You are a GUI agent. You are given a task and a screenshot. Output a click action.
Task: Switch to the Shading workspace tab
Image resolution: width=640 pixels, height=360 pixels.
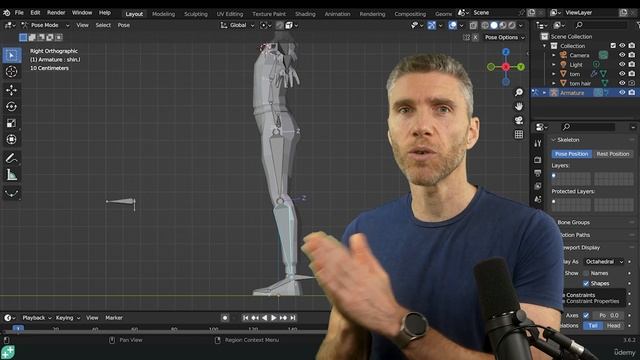tap(305, 14)
